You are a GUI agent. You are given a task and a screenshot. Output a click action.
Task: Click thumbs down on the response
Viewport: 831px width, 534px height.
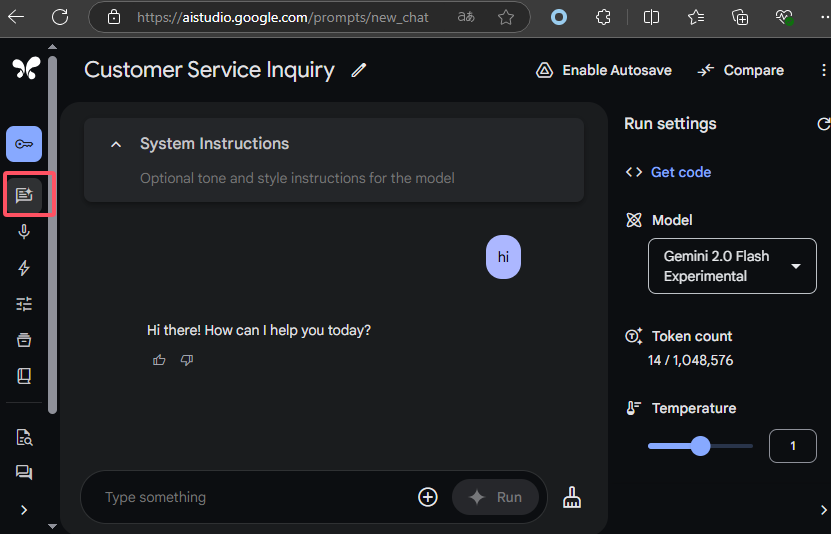click(187, 360)
